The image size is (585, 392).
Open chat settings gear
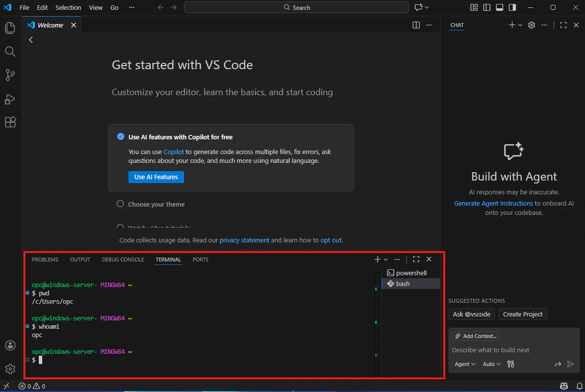click(532, 25)
